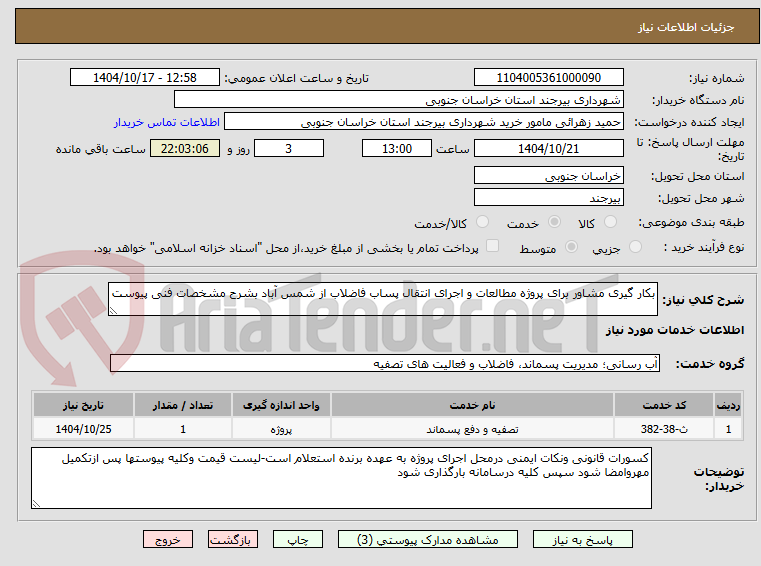Click the نام دستگاه خریدار field
761x566 pixels.
398,100
